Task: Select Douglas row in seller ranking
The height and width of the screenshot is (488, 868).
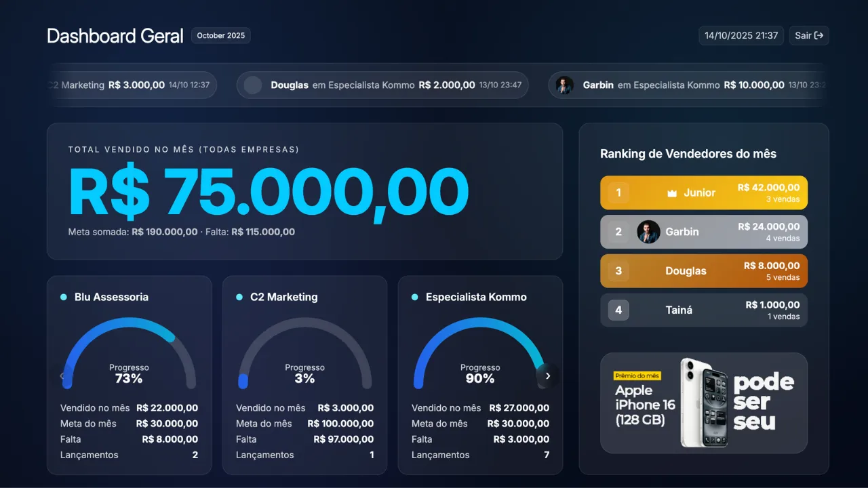Action: click(x=703, y=271)
